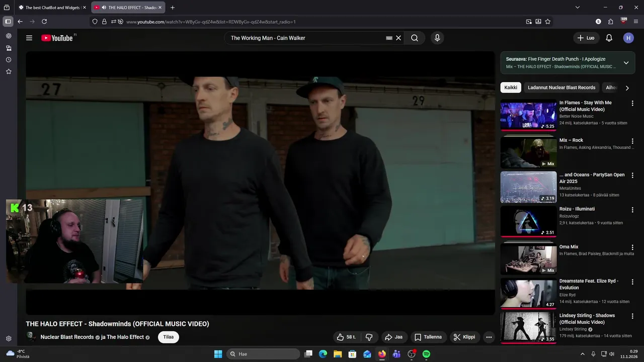Viewport: 644px width, 362px height.
Task: Open Oma Mix title
Action: pyautogui.click(x=569, y=247)
